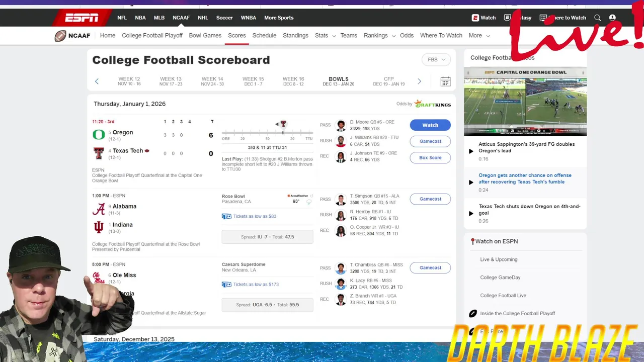The image size is (644, 362).
Task: Click the ESPN logo
Action: click(82, 18)
